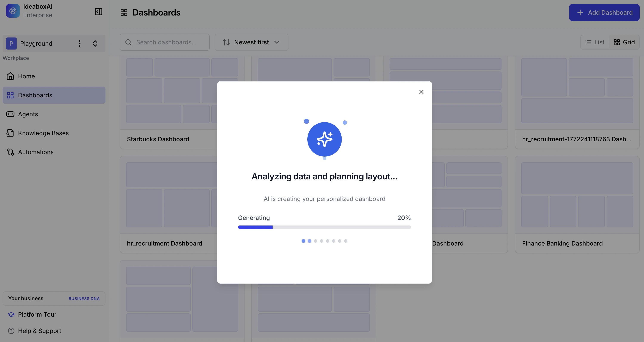Click the 20% progress value

coord(404,218)
